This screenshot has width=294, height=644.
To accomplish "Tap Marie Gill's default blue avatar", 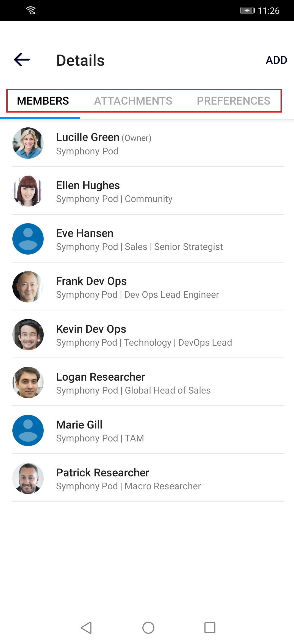I will [x=28, y=430].
